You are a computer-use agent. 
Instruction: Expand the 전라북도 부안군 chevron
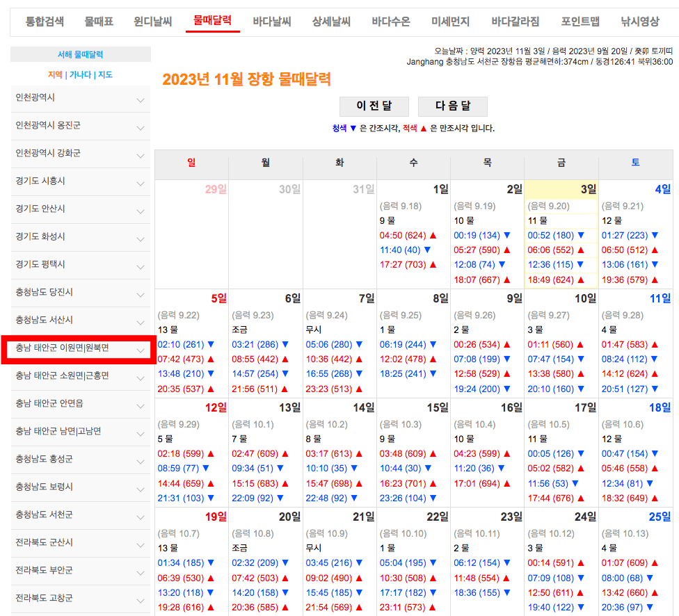141,573
